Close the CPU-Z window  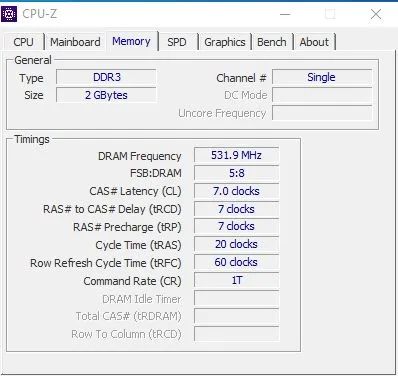tap(376, 14)
